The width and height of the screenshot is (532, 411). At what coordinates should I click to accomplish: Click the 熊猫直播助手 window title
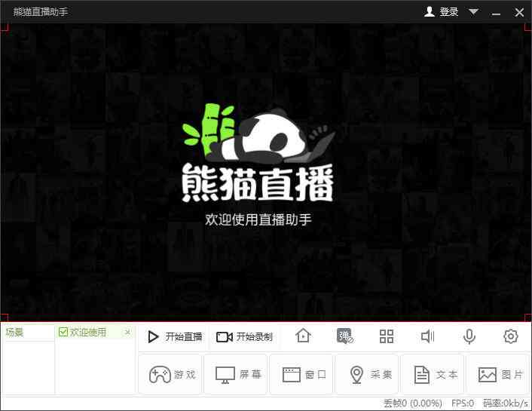41,12
